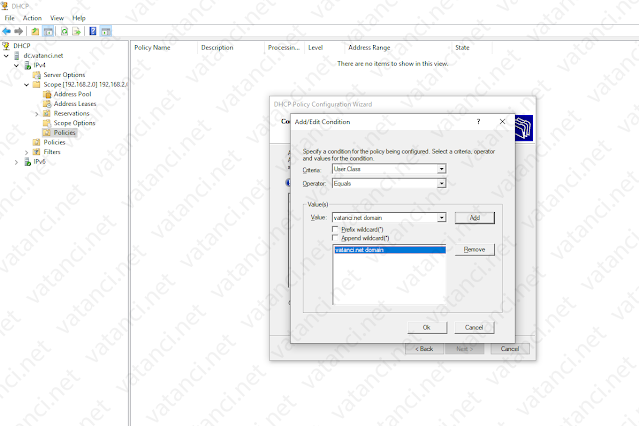Click the Refresh toolbar icon
Screen dimensions: 639x426
click(x=64, y=31)
